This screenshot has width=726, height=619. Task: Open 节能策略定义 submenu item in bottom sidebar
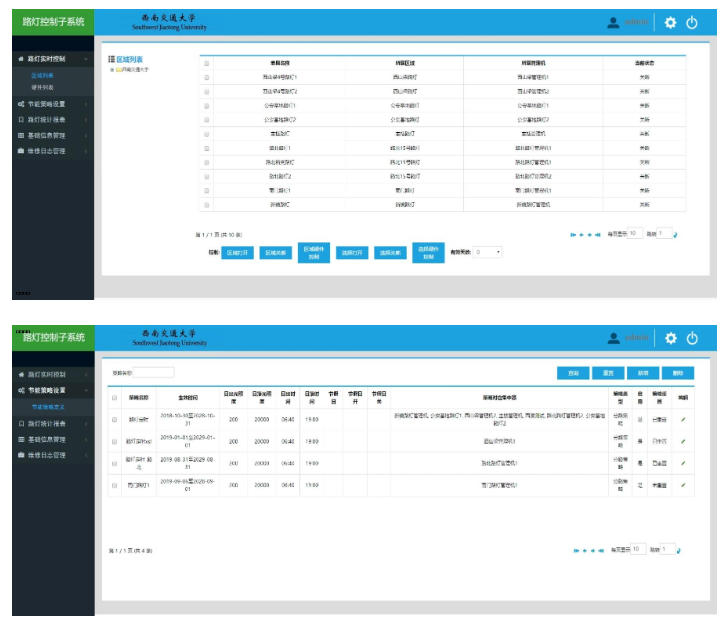click(x=48, y=407)
